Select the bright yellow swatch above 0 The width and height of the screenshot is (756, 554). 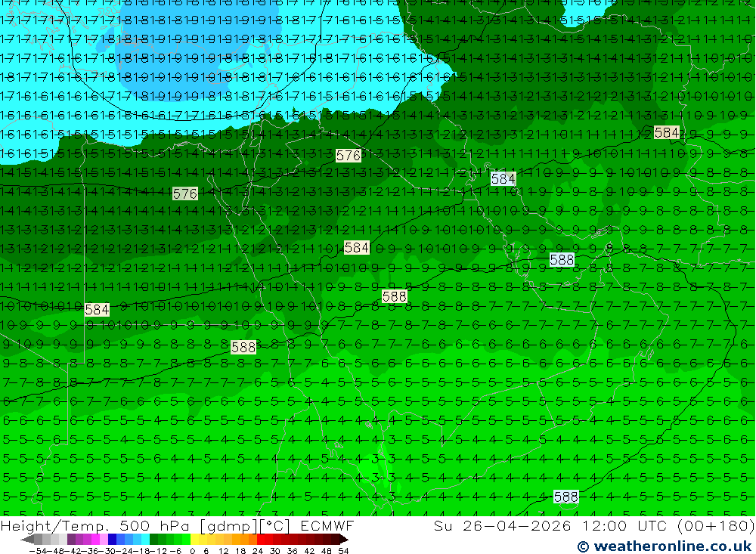195,540
